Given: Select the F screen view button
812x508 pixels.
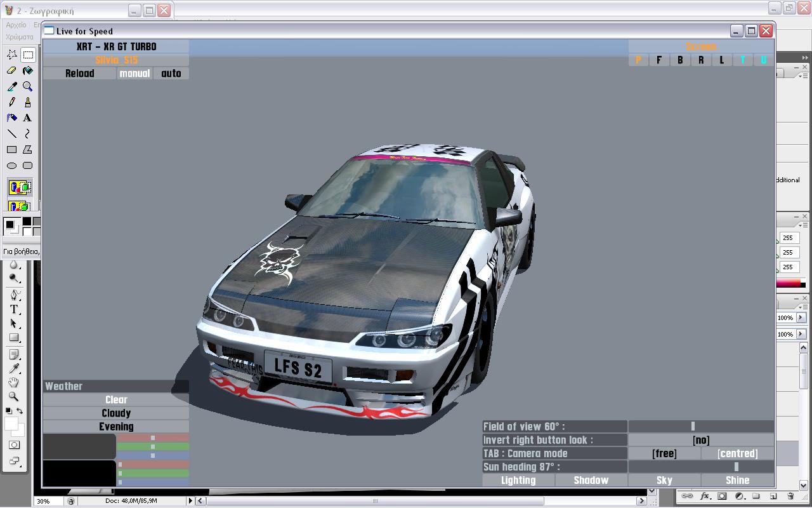Looking at the screenshot, I should click(x=659, y=60).
